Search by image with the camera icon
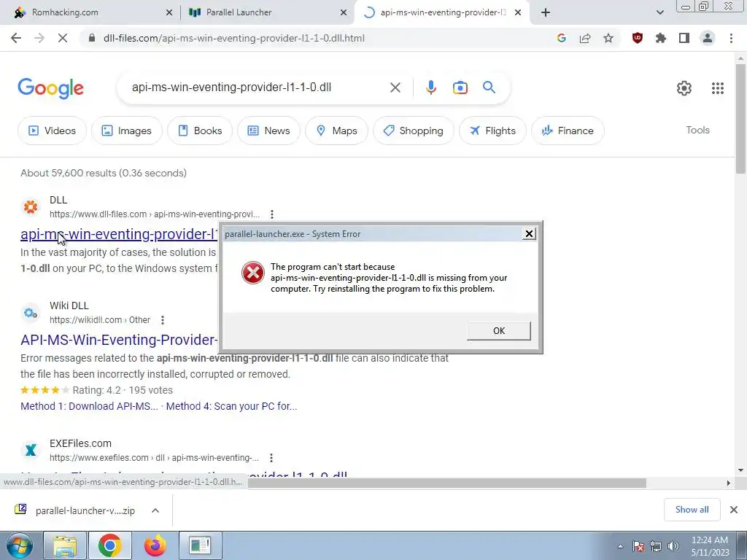 click(x=460, y=87)
